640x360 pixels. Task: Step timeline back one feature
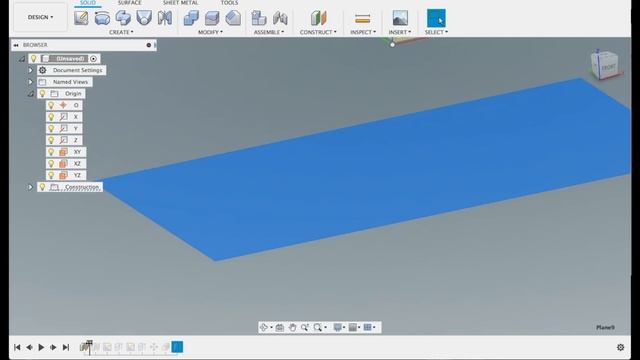pyautogui.click(x=29, y=347)
